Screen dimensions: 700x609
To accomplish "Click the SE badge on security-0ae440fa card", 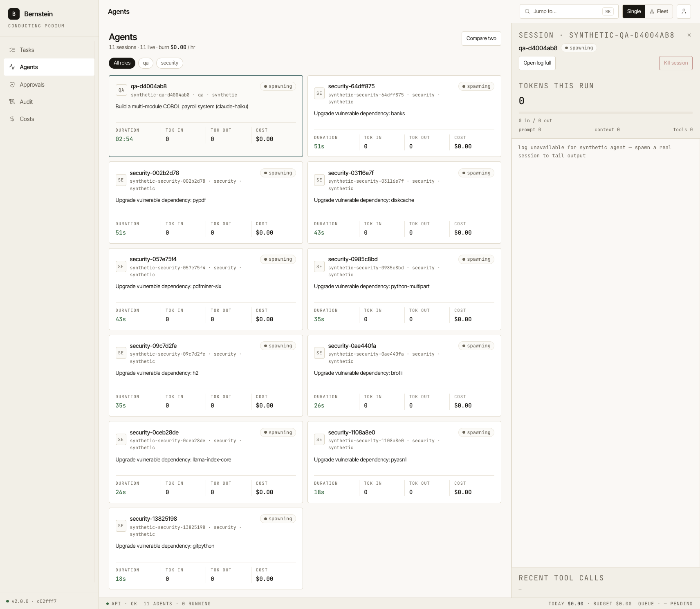I will point(319,353).
